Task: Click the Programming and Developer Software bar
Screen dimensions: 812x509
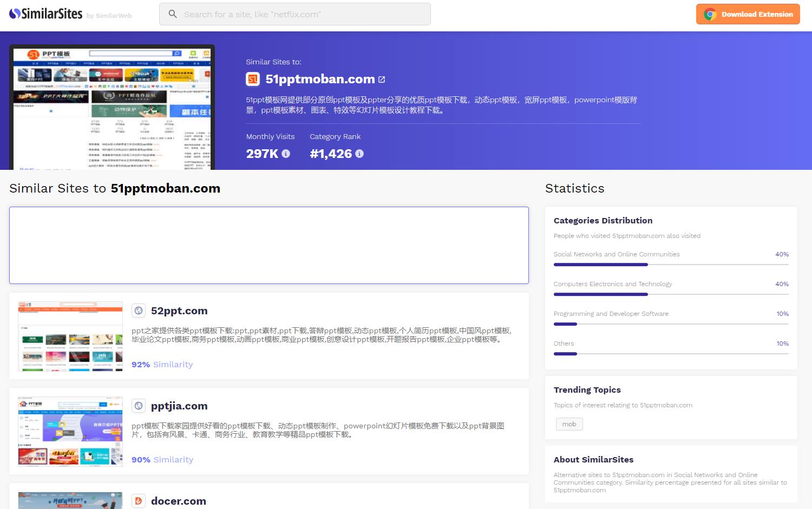Action: (671, 324)
